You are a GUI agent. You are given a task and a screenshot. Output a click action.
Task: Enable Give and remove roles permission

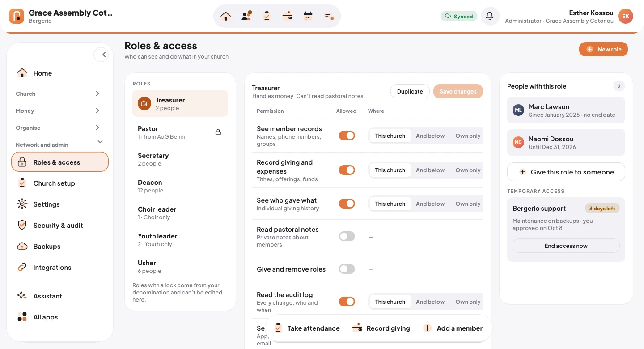(347, 269)
